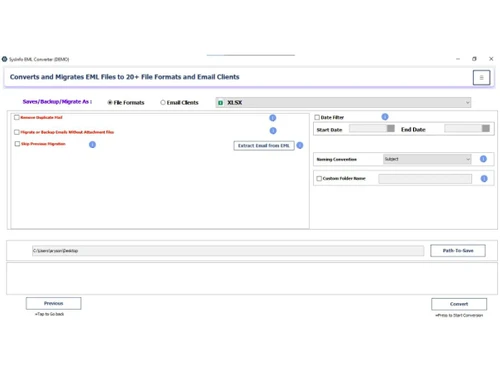The height and width of the screenshot is (375, 500).
Task: Click info icon beside Skip Previous Migration
Action: tap(92, 145)
